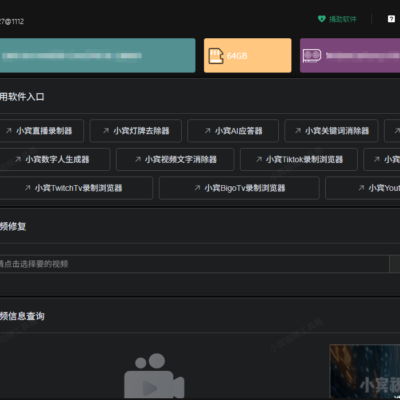Launch 小宾Tiktok录制浏览器

(299, 159)
